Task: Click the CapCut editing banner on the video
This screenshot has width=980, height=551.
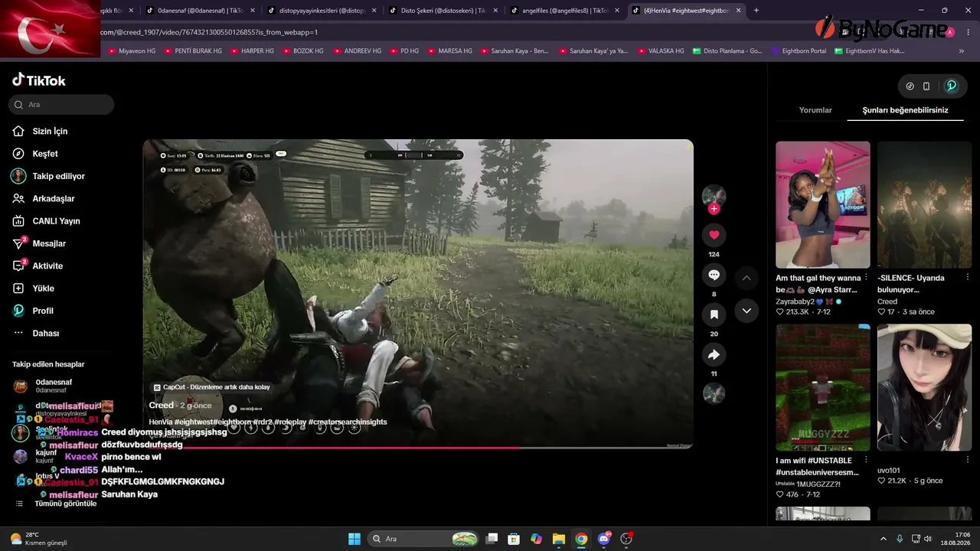Action: [211, 387]
